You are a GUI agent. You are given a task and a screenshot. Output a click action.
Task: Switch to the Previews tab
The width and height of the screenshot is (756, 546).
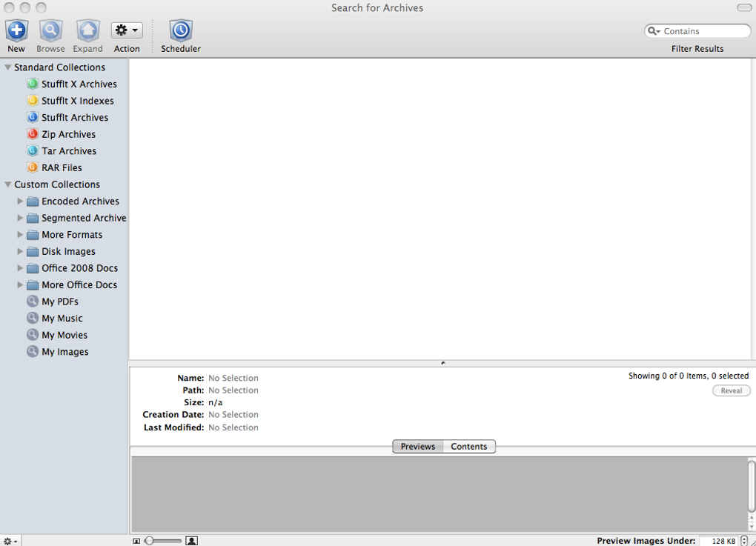click(418, 447)
